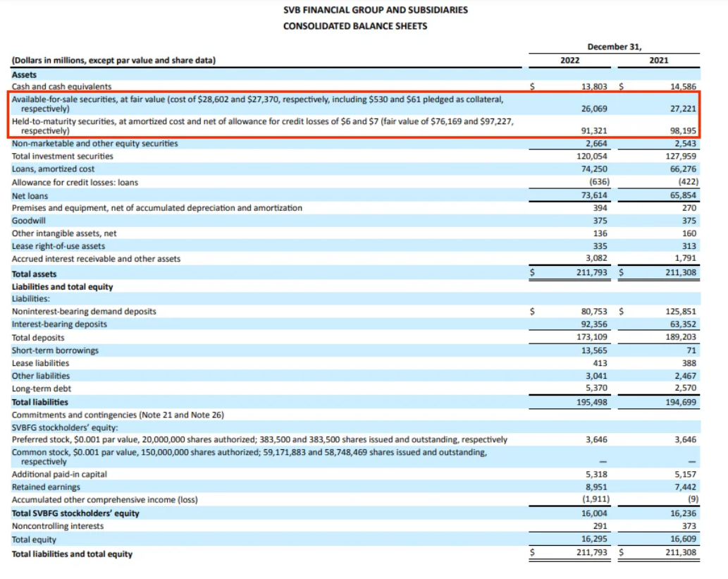Click the 125,851 demand deposits 2021 value

click(681, 311)
